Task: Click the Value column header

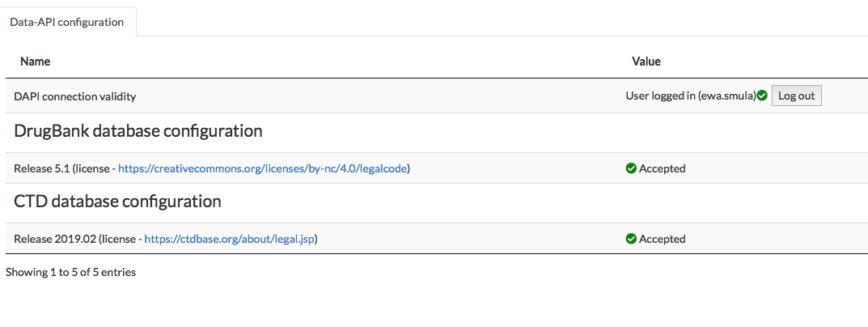Action: tap(646, 61)
